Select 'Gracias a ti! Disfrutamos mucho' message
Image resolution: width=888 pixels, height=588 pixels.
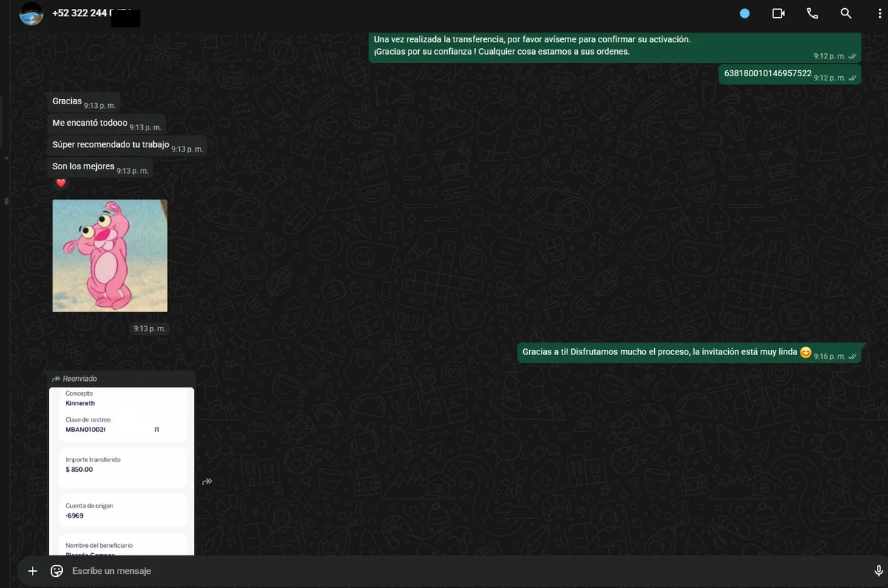[690, 353]
